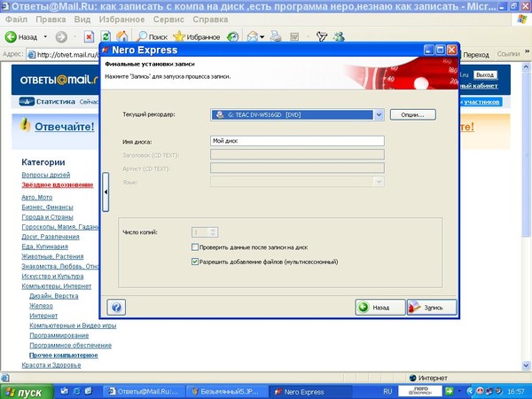The image size is (532, 399).
Task: Open the Избранное favorites star button
Action: click(x=197, y=36)
